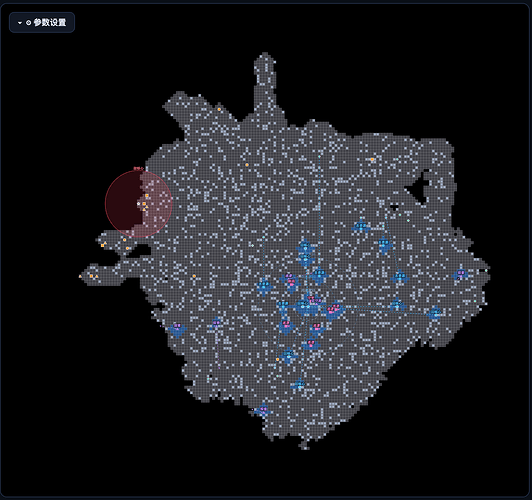The height and width of the screenshot is (500, 532).
Task: Open the 参数设置 settings panel
Action: click(x=42, y=22)
